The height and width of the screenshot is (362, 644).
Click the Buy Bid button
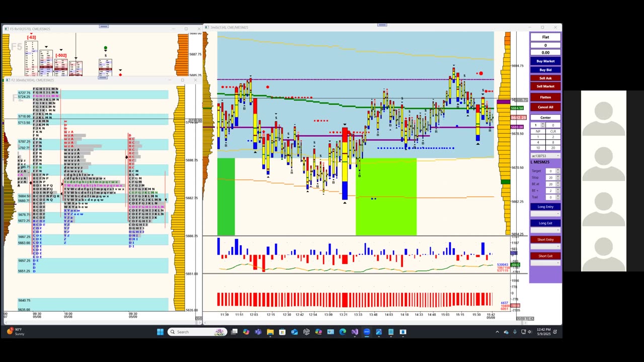(x=545, y=70)
